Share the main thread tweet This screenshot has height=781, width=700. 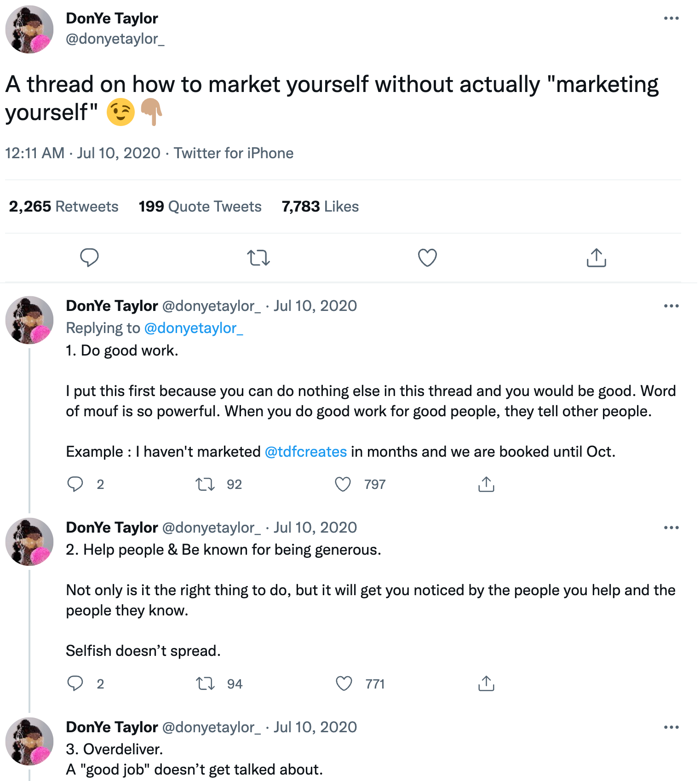point(597,258)
